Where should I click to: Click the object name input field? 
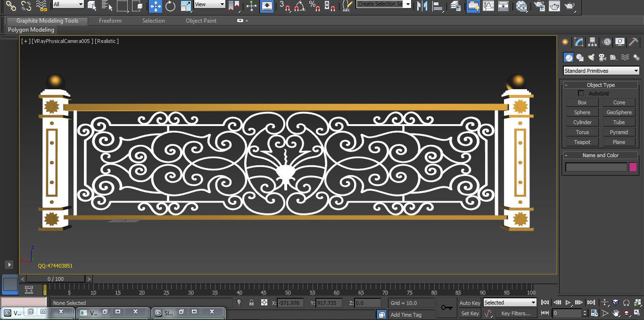(596, 167)
